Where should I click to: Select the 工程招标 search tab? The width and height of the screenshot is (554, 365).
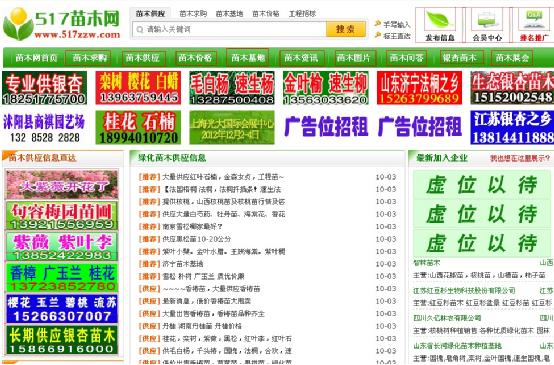(302, 14)
